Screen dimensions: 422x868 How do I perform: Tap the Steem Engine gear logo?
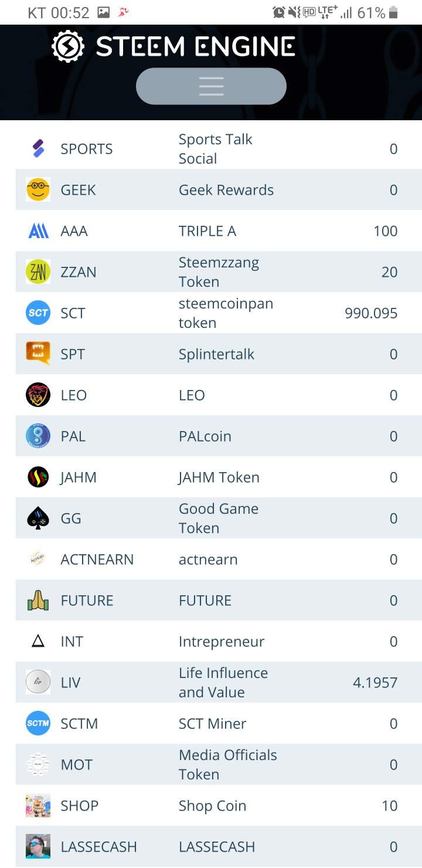point(68,47)
